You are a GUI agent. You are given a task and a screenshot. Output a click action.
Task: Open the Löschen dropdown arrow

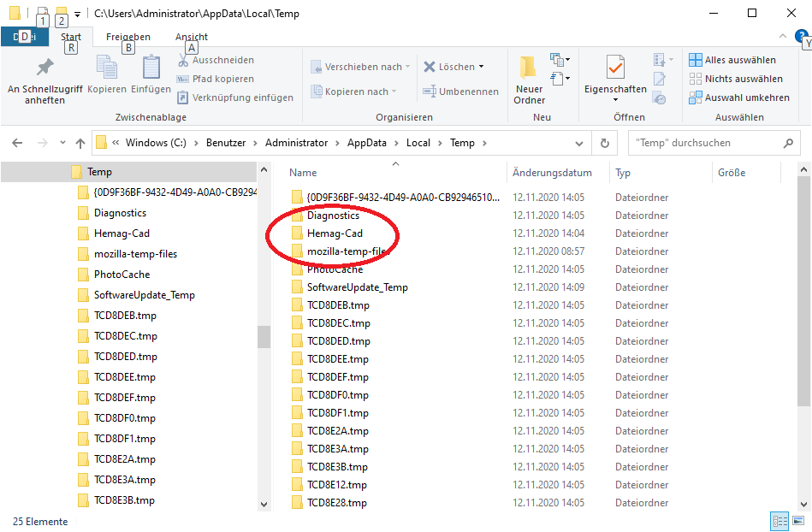(481, 67)
